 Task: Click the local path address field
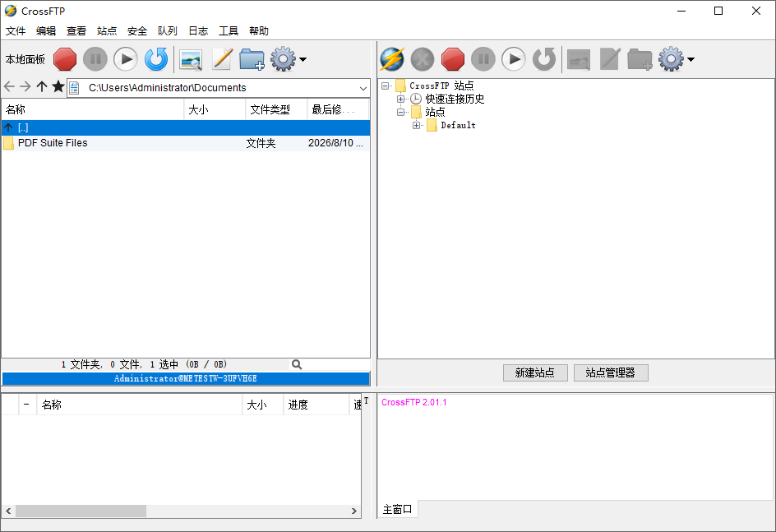tap(219, 88)
